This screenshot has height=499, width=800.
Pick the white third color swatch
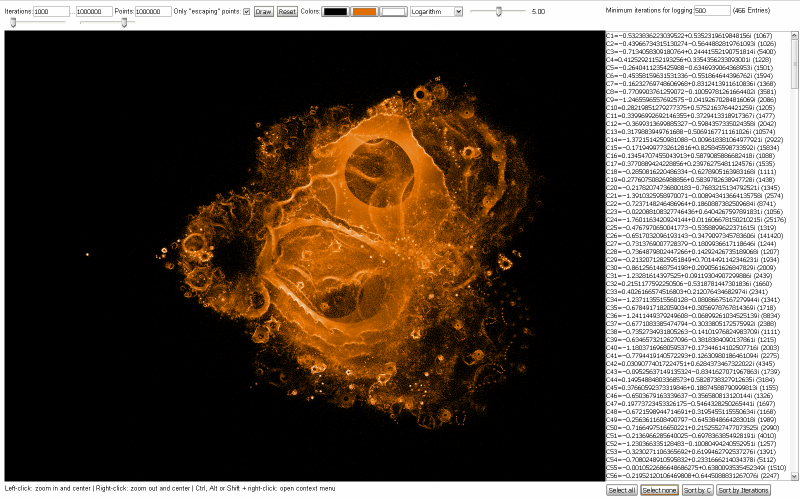click(x=394, y=11)
